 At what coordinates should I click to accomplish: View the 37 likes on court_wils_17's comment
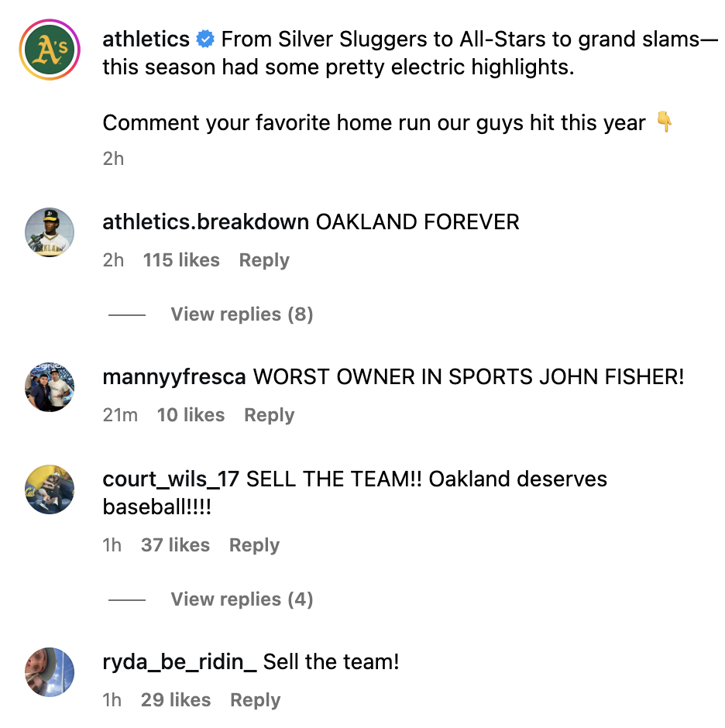175,545
